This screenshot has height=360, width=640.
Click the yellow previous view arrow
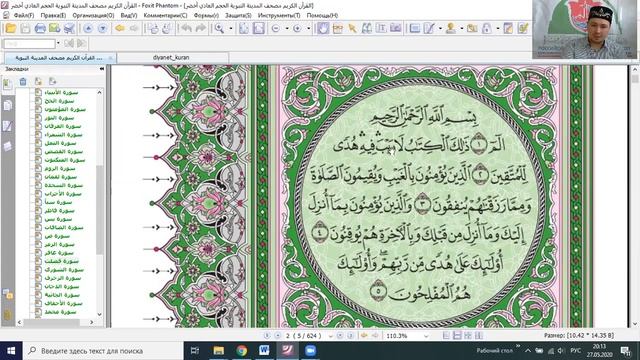pos(120,28)
